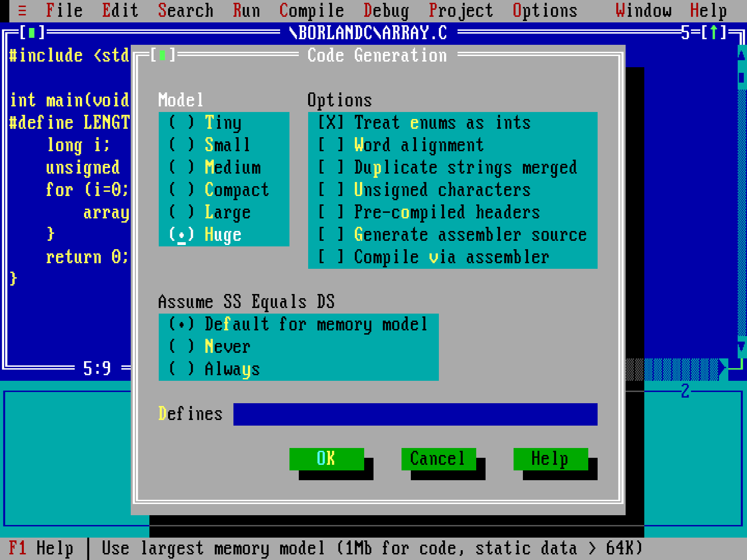Click the window number 2 on message window
This screenshot has width=747, height=560.
pyautogui.click(x=685, y=391)
